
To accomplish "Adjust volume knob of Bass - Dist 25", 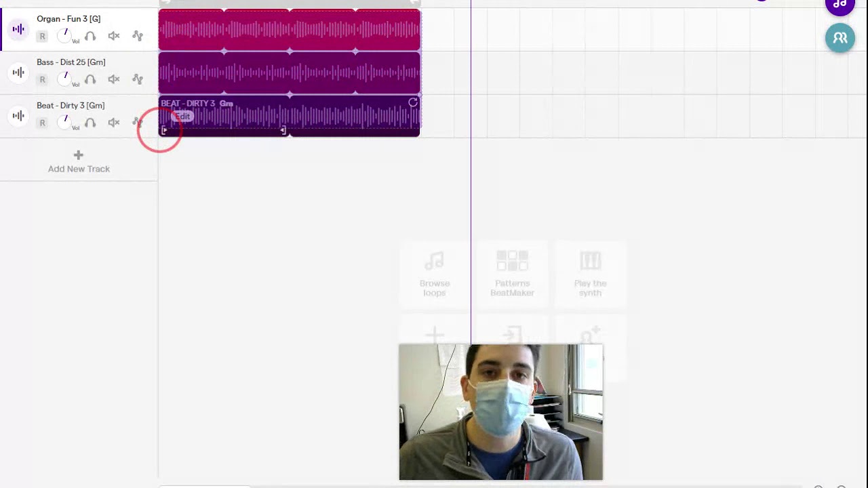I will click(x=65, y=79).
